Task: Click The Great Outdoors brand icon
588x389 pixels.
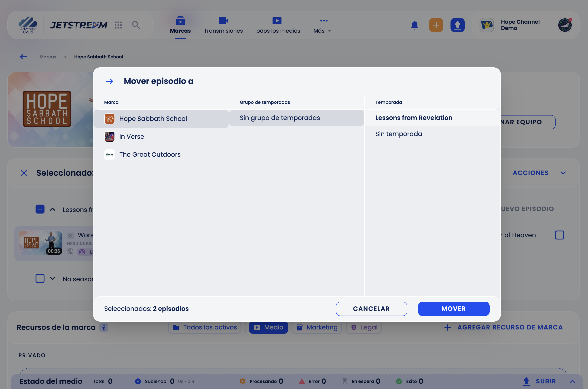Action: 110,155
